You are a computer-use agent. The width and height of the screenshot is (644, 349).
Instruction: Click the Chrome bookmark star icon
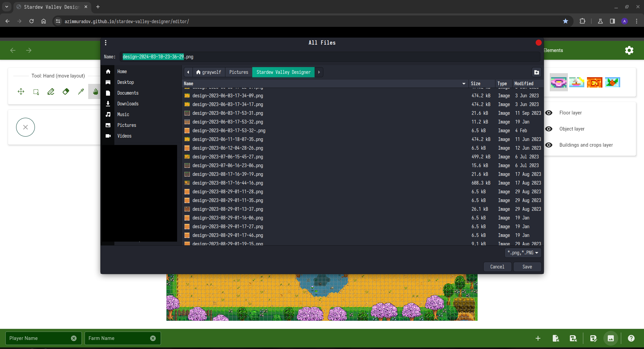pos(566,21)
